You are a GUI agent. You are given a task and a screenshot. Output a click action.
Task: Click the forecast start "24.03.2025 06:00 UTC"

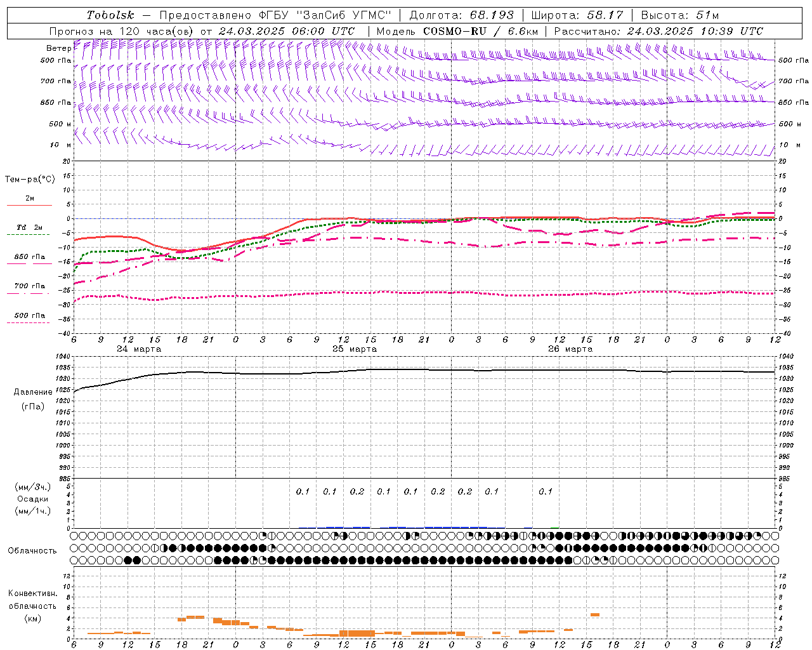(287, 31)
